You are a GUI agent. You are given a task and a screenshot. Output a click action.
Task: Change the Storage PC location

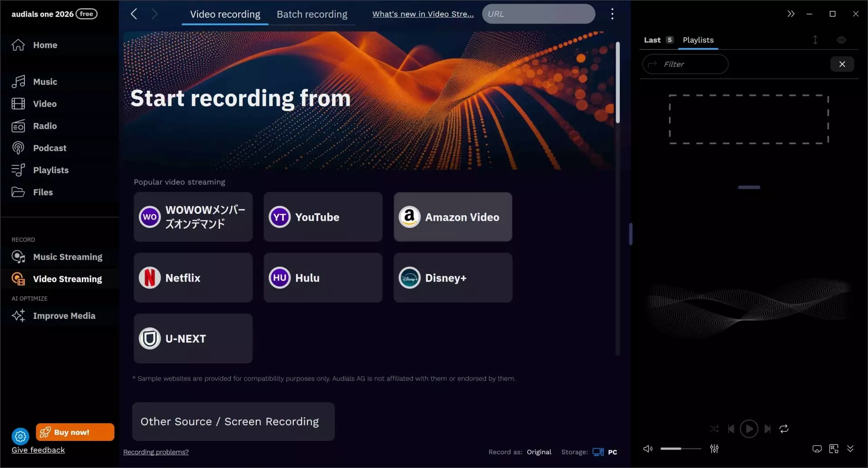pos(605,452)
